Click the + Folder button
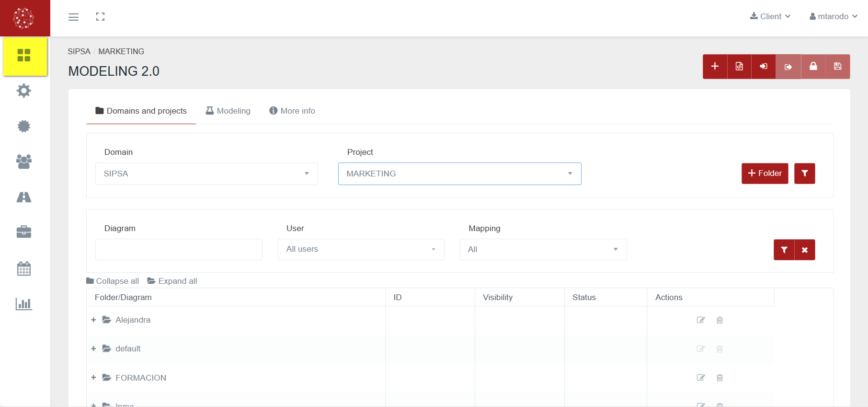Screen dimensions: 868x407 pos(765,174)
